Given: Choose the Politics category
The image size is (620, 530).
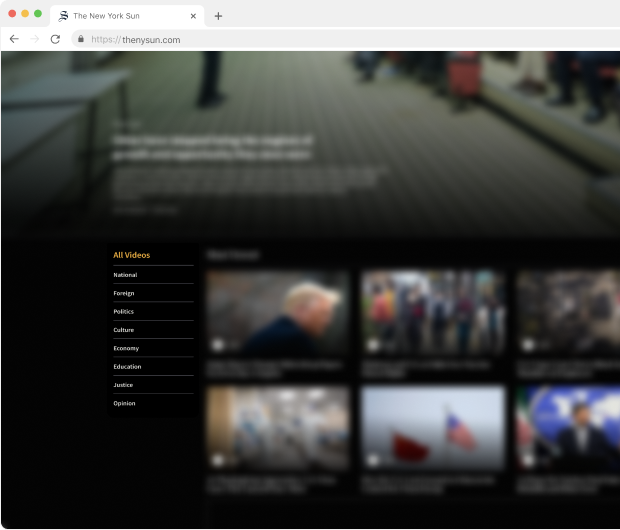Looking at the screenshot, I should click(x=124, y=312).
